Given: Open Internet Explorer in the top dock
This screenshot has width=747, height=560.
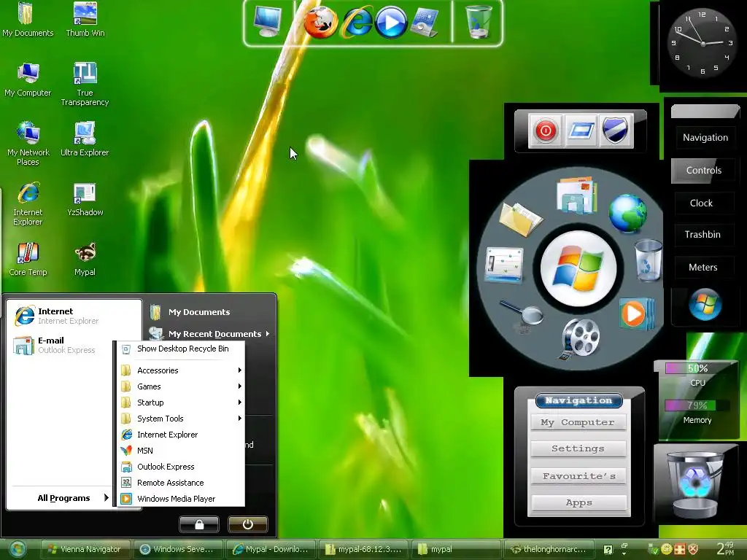Looking at the screenshot, I should [357, 22].
